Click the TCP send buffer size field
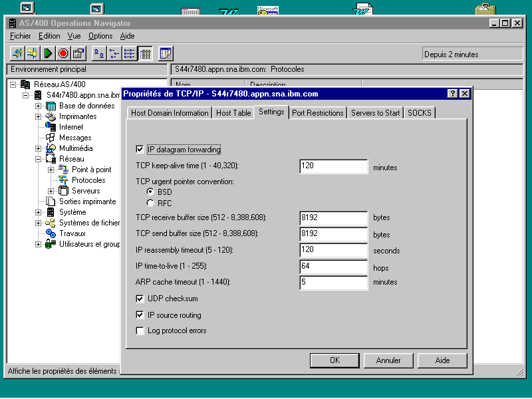This screenshot has height=399, width=532. (x=334, y=234)
